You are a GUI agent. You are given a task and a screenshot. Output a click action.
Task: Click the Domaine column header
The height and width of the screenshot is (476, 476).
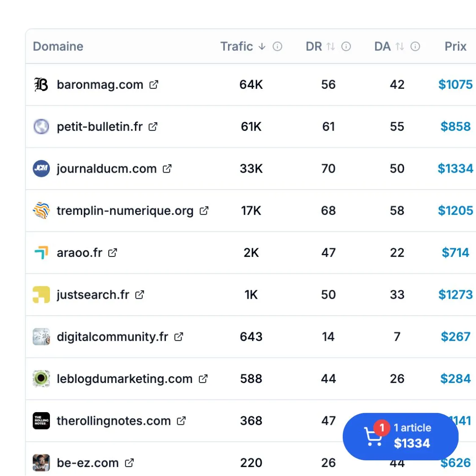[58, 47]
